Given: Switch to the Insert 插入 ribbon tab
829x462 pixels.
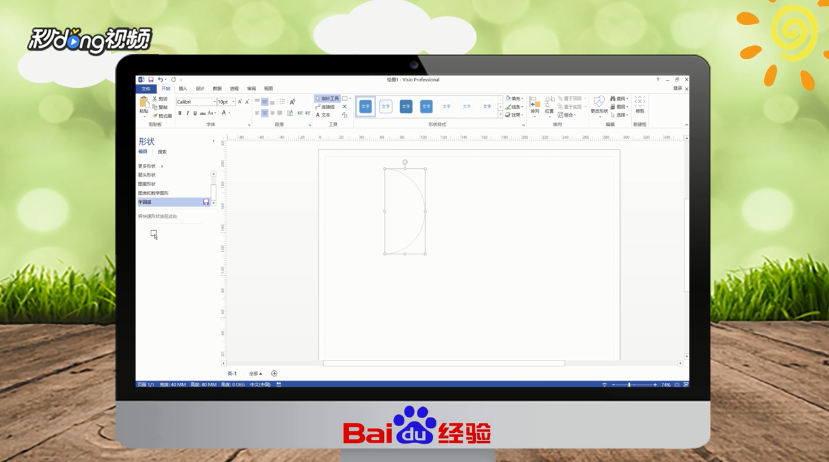Looking at the screenshot, I should click(x=183, y=88).
